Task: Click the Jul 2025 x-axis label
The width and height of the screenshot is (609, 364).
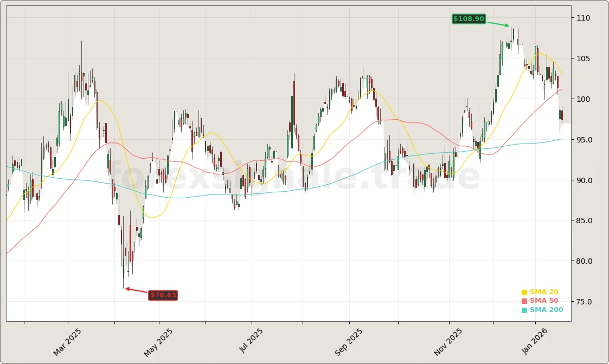Action: point(251,341)
